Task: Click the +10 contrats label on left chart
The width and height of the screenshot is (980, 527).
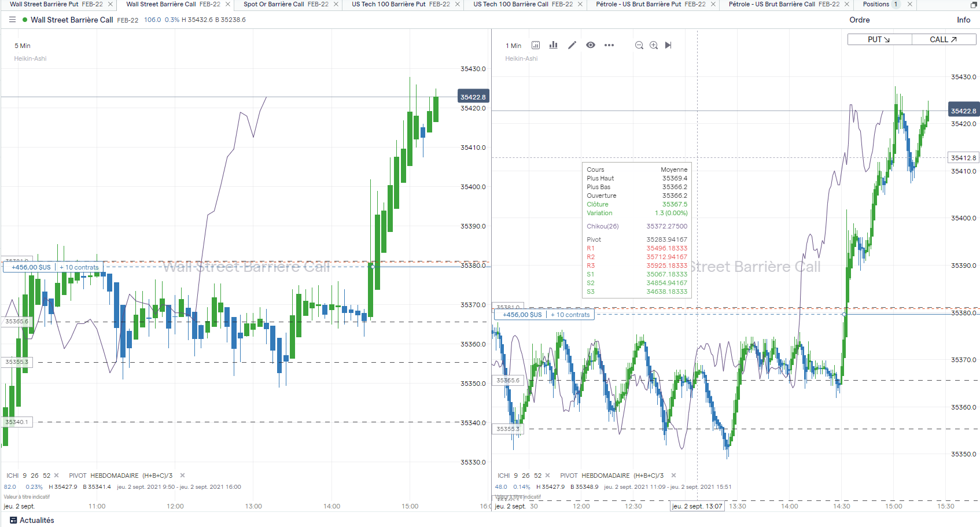Action: (x=79, y=267)
